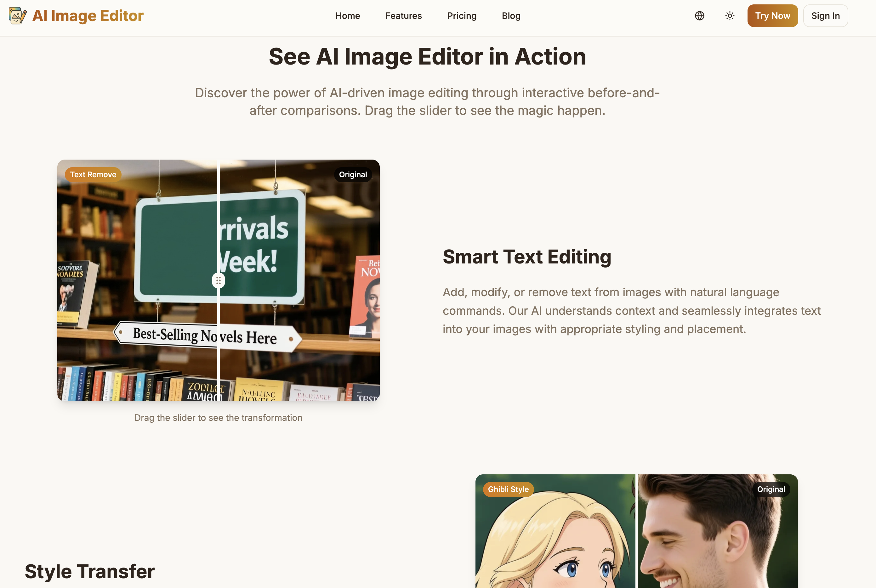876x588 pixels.
Task: Click the Ghibli style portrait image
Action: point(555,536)
